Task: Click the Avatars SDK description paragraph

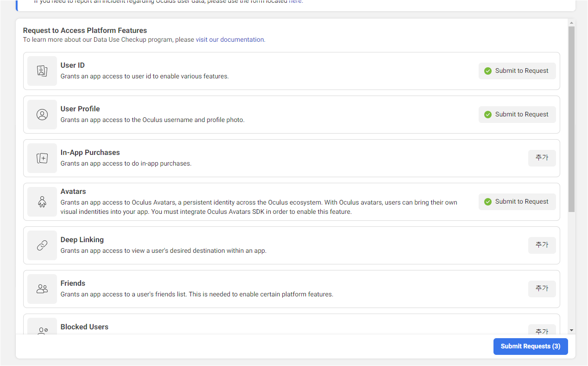Action: coord(259,207)
